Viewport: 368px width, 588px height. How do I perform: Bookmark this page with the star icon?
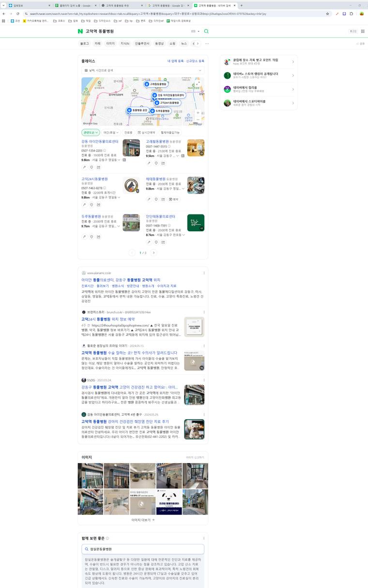(328, 14)
